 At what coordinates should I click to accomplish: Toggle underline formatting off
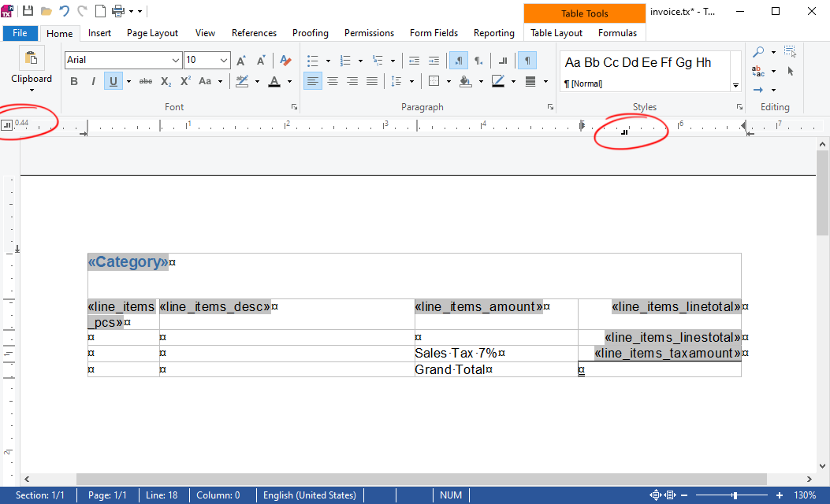click(x=113, y=81)
